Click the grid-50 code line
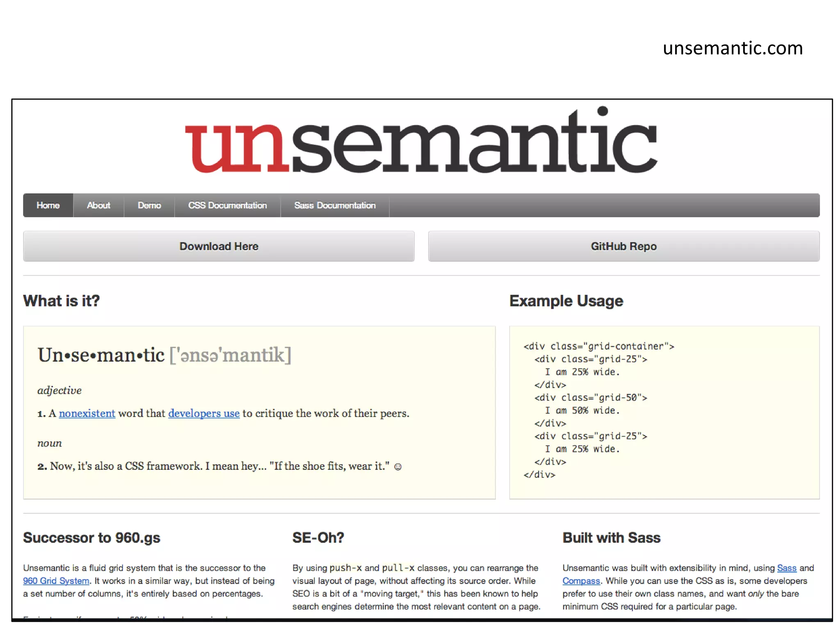This screenshot has width=840, height=630. 591,397
